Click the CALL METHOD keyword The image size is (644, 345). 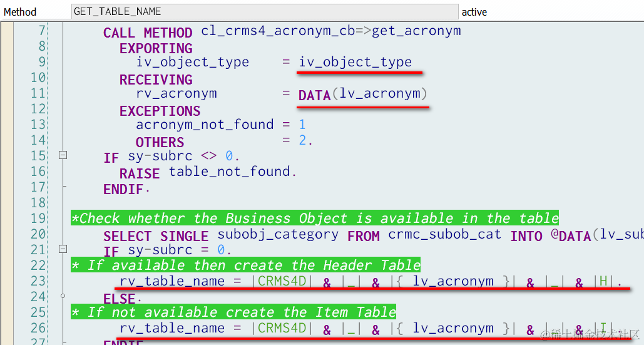[x=148, y=33]
